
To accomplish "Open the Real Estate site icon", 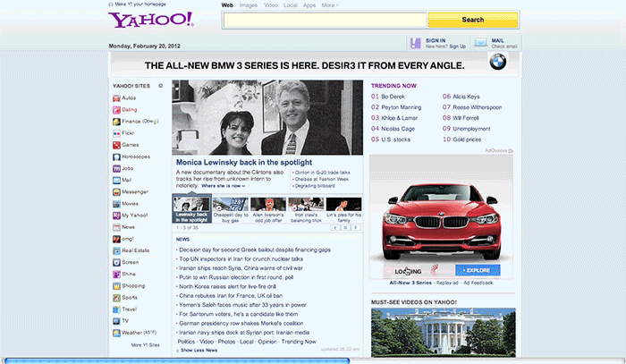I will point(116,251).
